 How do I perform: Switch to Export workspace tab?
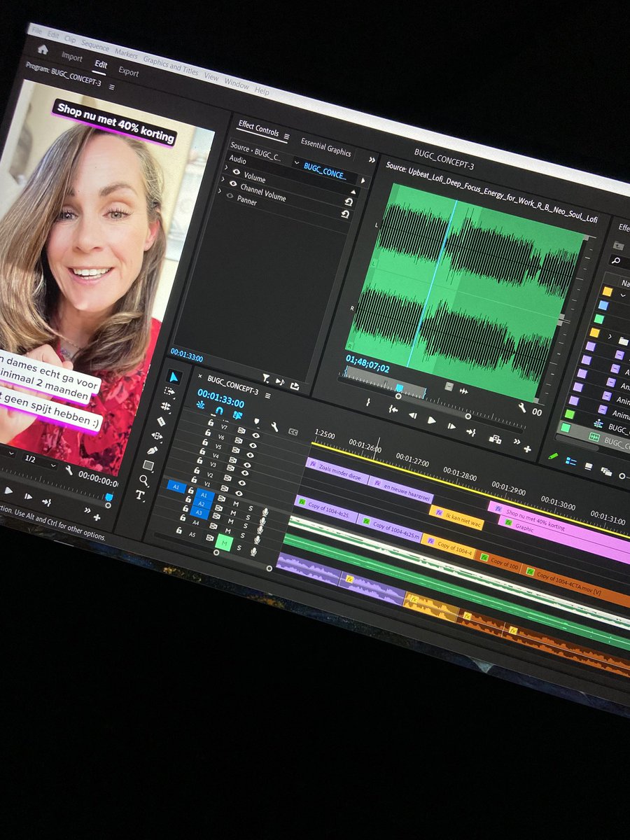coord(128,71)
